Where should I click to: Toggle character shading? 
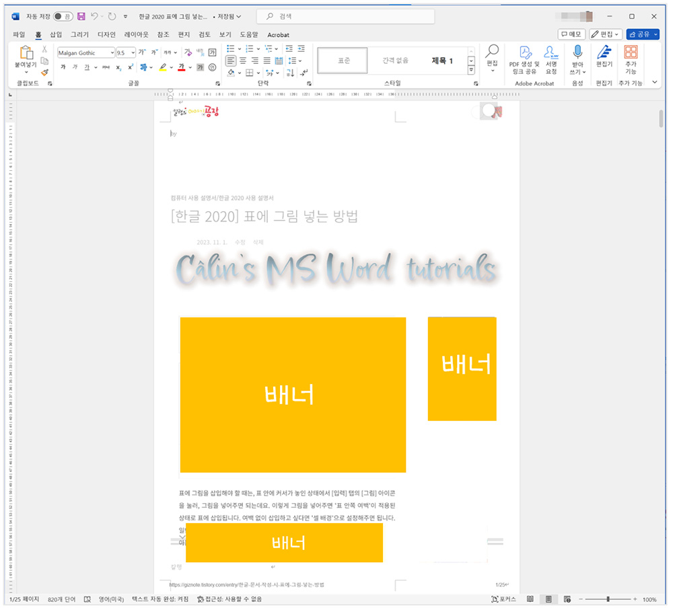pyautogui.click(x=200, y=67)
